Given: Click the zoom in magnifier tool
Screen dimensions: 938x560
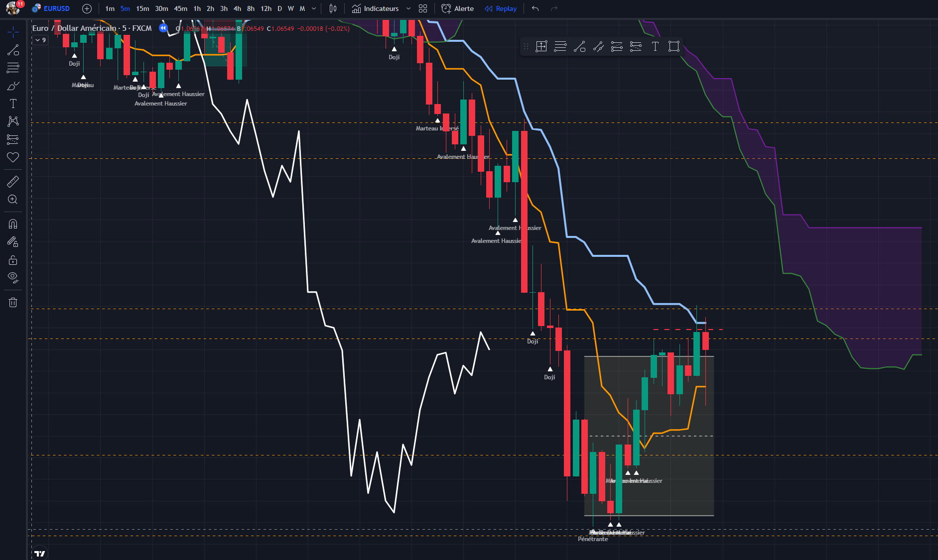Looking at the screenshot, I should pos(13,200).
